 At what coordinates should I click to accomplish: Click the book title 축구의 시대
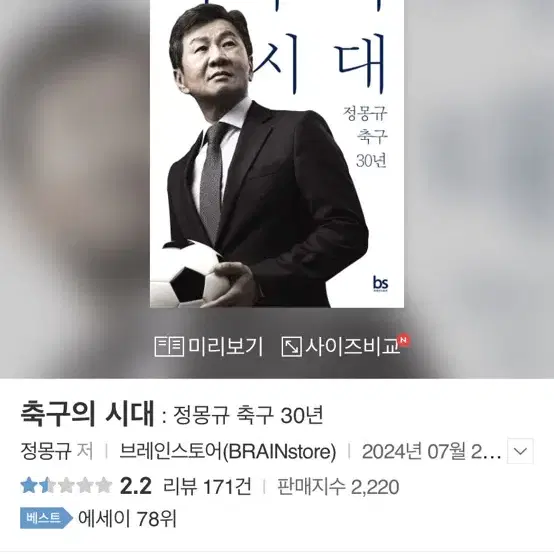(87, 413)
